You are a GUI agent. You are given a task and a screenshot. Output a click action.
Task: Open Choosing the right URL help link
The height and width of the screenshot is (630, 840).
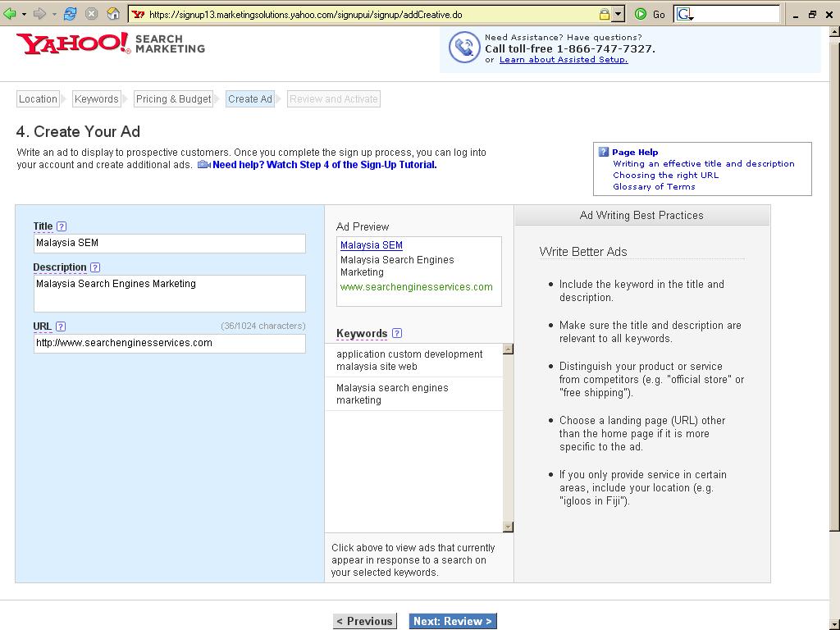click(666, 176)
